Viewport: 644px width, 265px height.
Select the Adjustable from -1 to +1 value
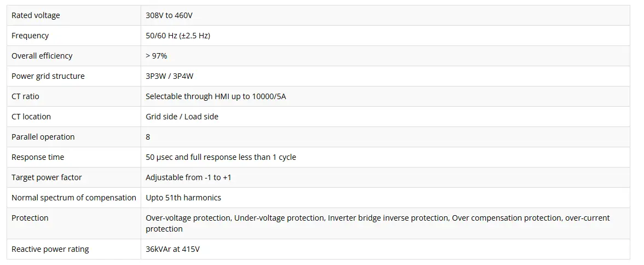tap(189, 177)
